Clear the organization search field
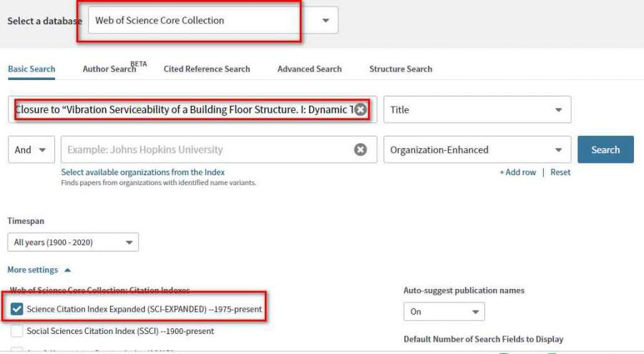Viewport: 644px width, 354px height. tap(361, 149)
